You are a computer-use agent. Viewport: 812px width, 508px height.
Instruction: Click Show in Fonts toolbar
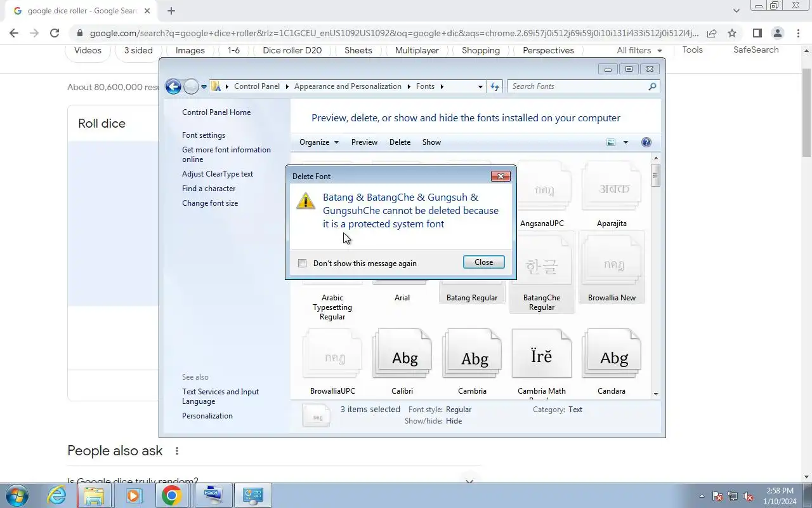[x=431, y=142]
